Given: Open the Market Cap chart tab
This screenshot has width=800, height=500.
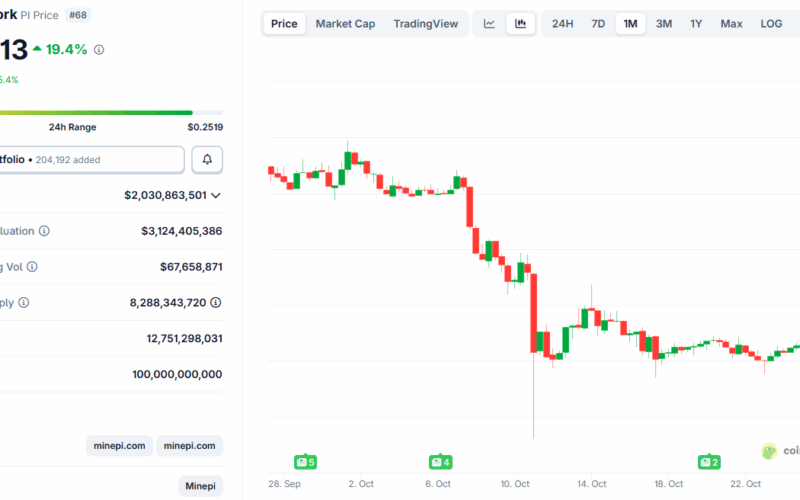Looking at the screenshot, I should click(345, 23).
